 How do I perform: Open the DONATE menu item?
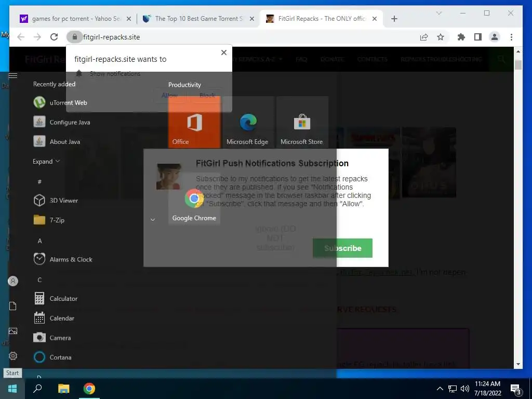pyautogui.click(x=332, y=59)
